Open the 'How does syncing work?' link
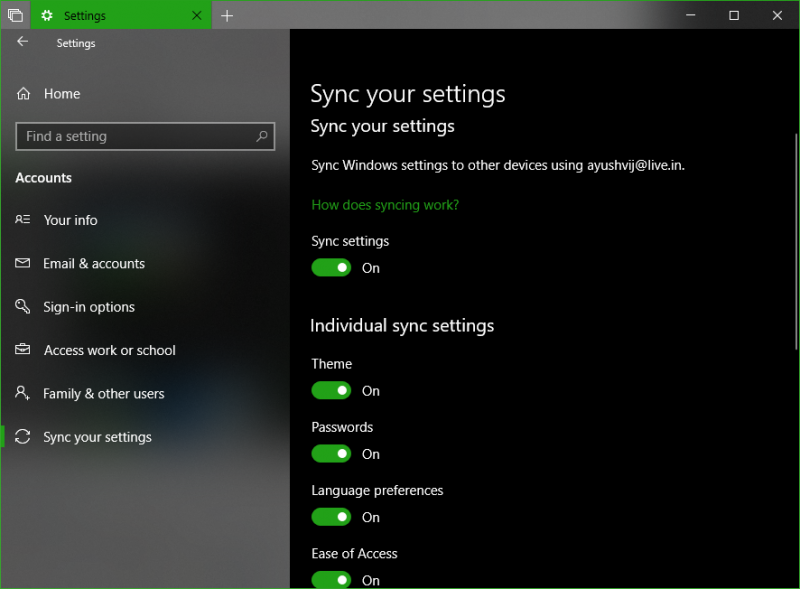The height and width of the screenshot is (589, 800). pos(385,205)
